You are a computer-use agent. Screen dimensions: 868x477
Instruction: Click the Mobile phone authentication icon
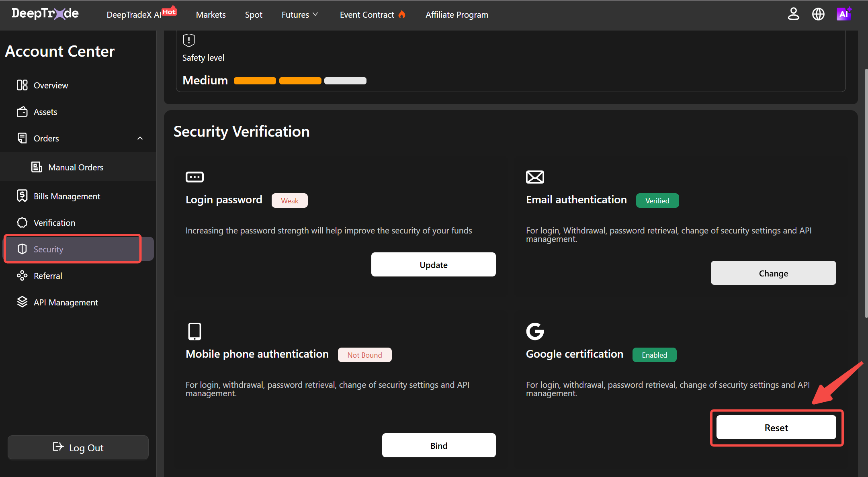[x=194, y=332]
